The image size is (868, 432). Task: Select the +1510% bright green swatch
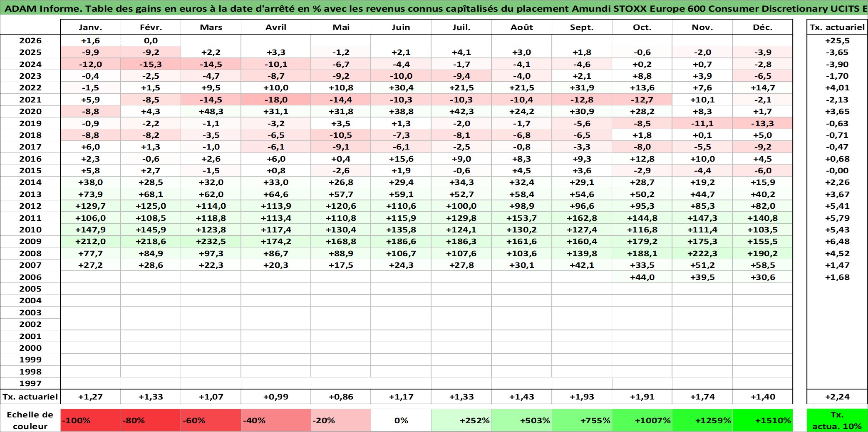[x=763, y=420]
